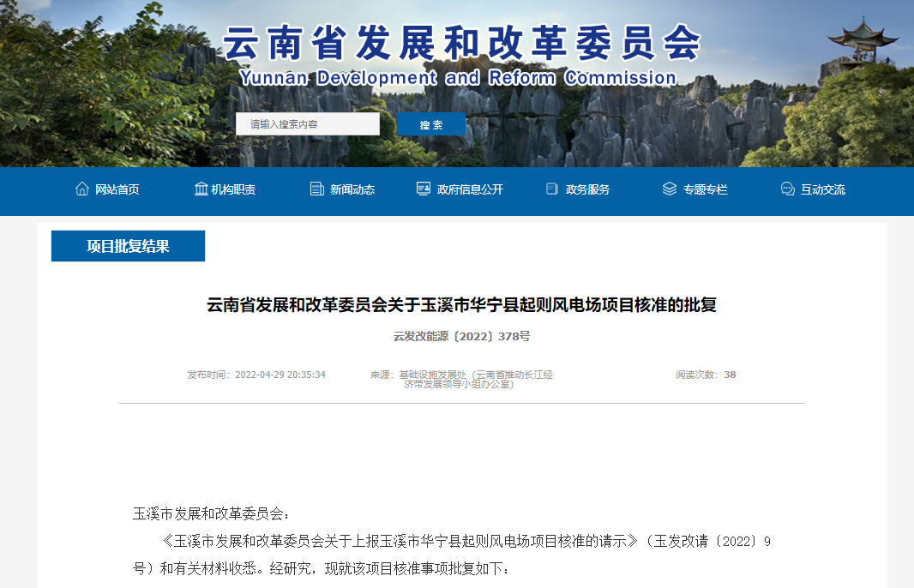
Task: Open the 政务服务 menu
Action: tap(586, 189)
